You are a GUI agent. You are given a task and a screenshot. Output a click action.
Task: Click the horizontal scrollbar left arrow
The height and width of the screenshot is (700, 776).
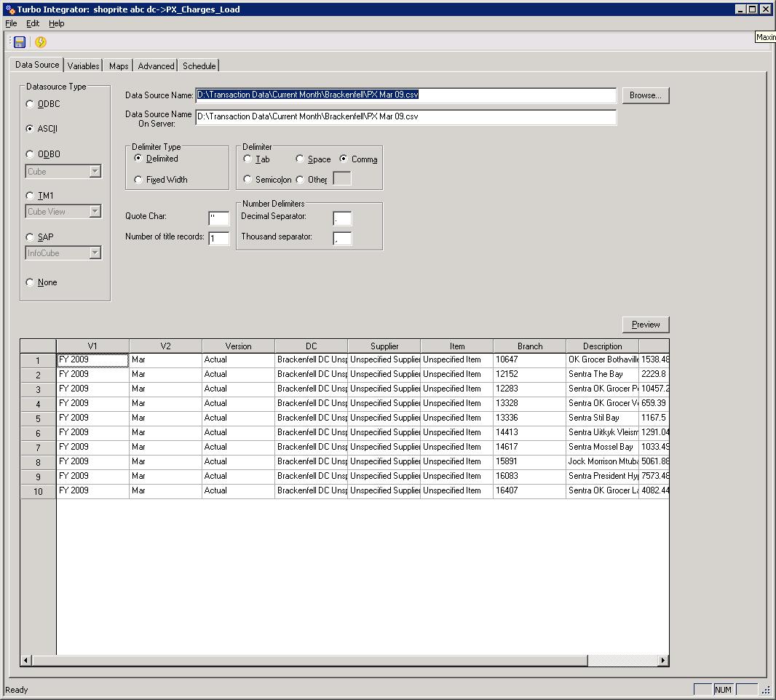[x=26, y=660]
